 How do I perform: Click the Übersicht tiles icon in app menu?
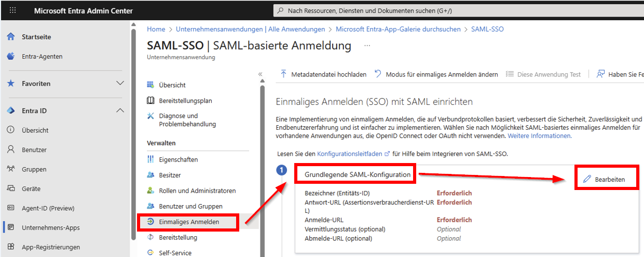click(x=150, y=85)
